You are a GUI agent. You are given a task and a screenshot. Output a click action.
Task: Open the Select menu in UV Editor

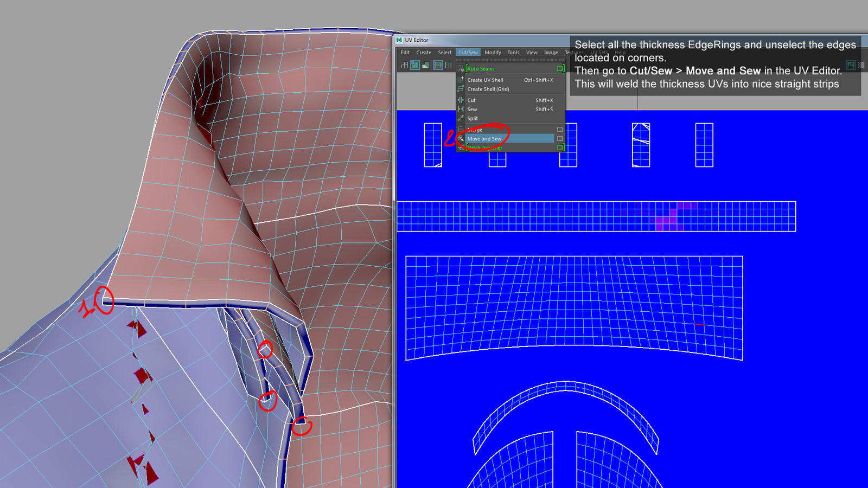[x=445, y=53]
